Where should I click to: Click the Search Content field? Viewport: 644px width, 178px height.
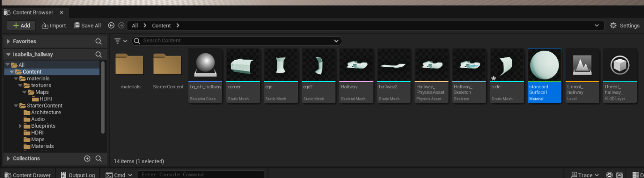[237, 41]
